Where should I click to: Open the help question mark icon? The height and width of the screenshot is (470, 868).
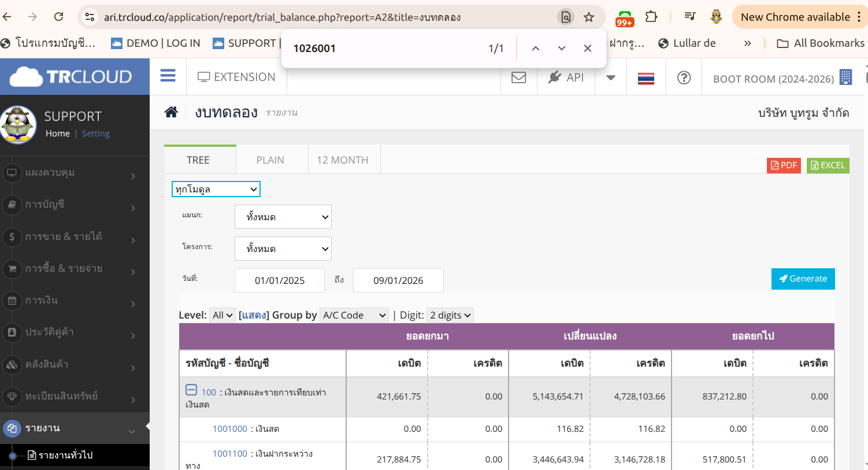pyautogui.click(x=684, y=77)
